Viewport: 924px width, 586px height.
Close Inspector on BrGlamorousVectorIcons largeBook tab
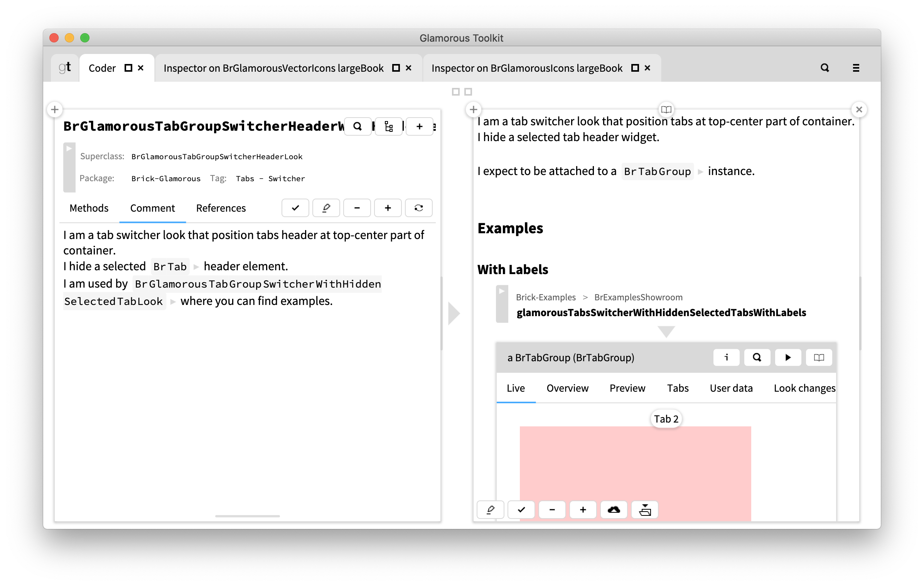pyautogui.click(x=409, y=68)
